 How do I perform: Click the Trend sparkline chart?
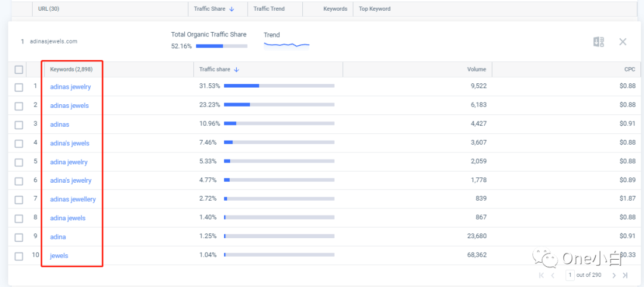point(286,45)
